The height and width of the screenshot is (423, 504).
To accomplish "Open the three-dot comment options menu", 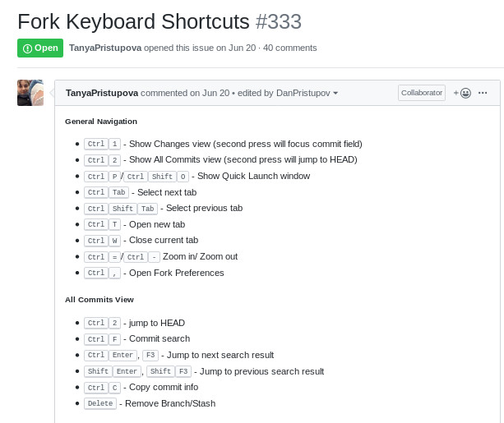I will (x=483, y=93).
